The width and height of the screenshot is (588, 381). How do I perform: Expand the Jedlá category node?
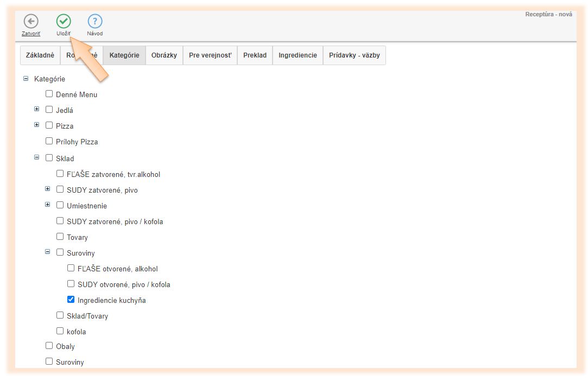coord(37,109)
